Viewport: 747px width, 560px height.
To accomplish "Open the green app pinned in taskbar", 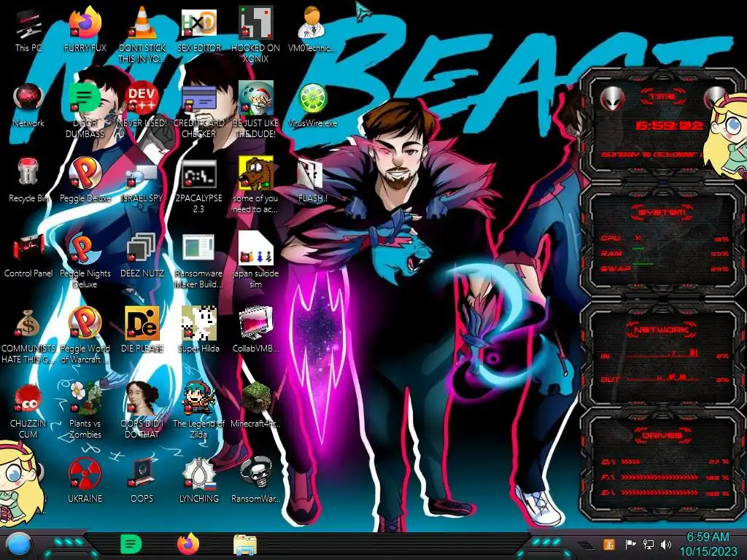I will click(x=131, y=544).
